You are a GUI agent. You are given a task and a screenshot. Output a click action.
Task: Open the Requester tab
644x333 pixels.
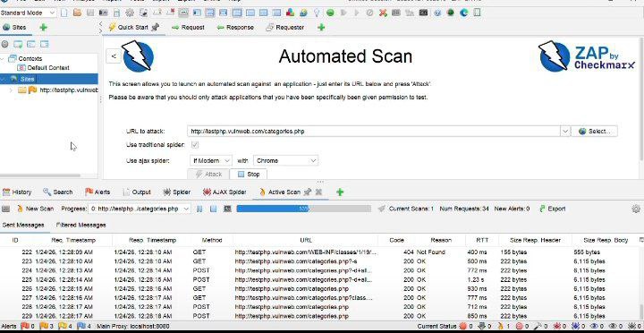285,28
